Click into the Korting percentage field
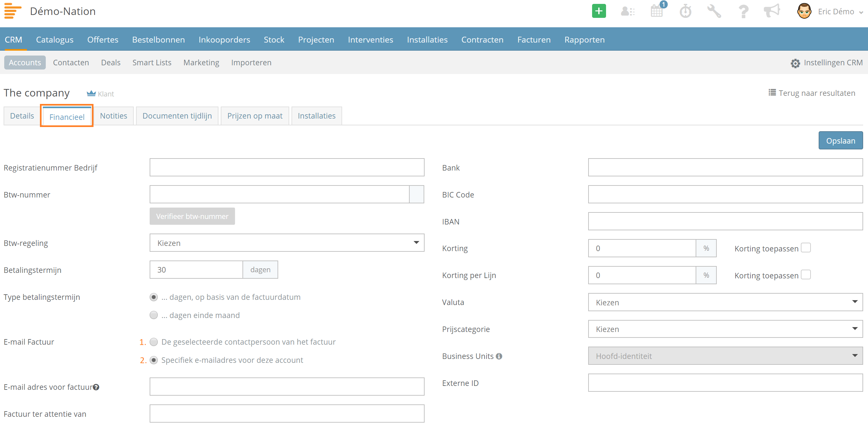Image resolution: width=868 pixels, height=433 pixels. pos(642,248)
